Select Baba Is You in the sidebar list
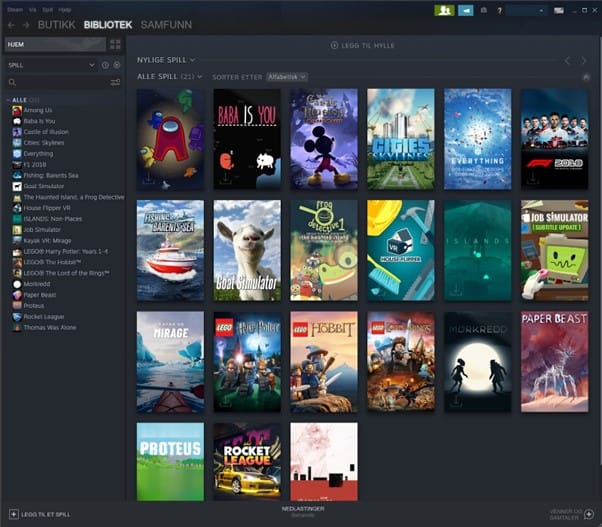Screen dimensions: 602x527 click(39, 121)
